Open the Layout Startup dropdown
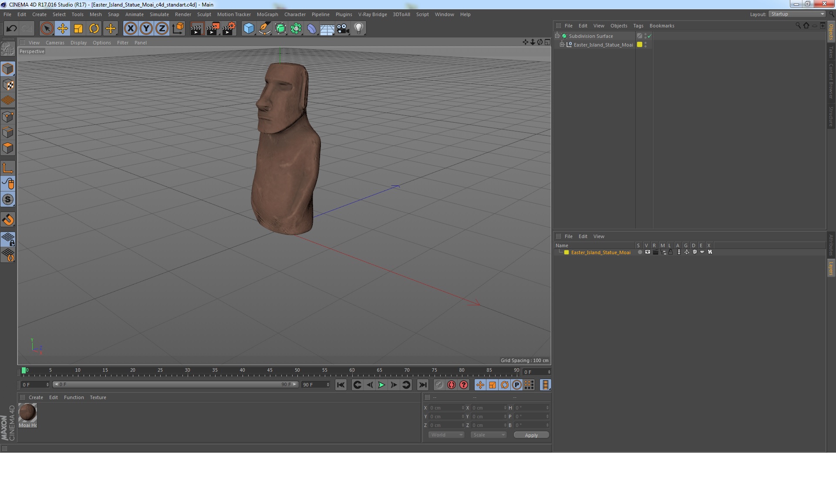Viewport: 836px width, 504px height. tap(797, 14)
